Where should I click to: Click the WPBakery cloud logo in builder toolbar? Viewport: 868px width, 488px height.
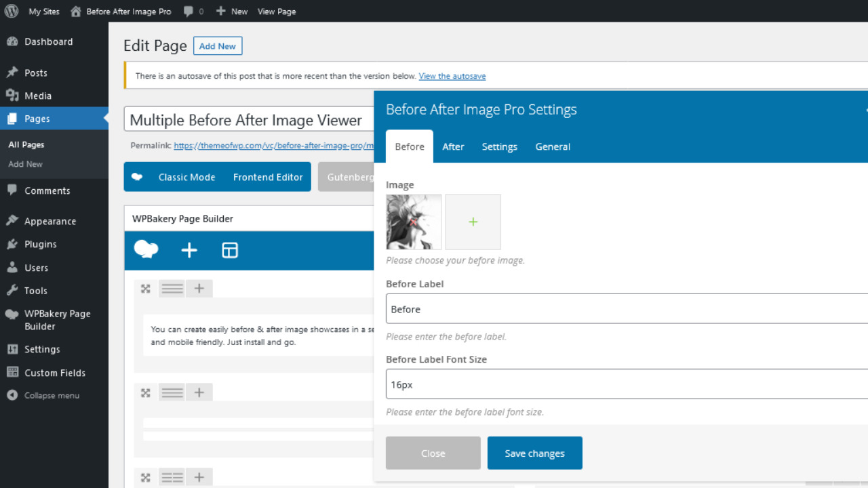pyautogui.click(x=146, y=250)
